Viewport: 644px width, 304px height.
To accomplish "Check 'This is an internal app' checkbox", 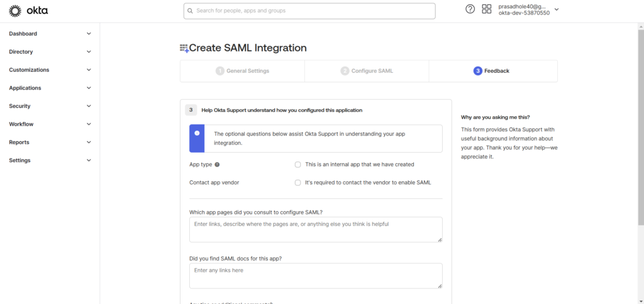I will [297, 165].
